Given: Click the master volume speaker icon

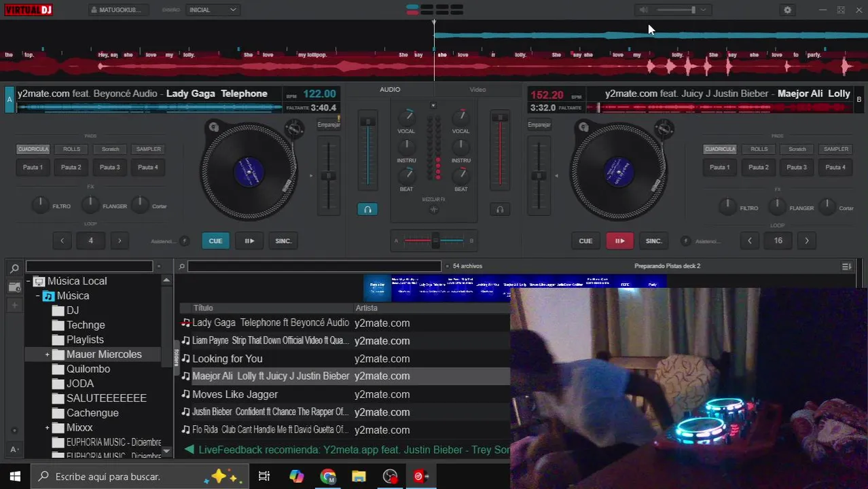Looking at the screenshot, I should 644,10.
